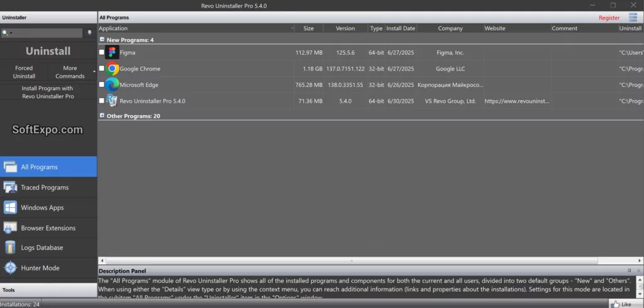Click the 6/30/2025 install date cell
This screenshot has width=644, height=308.
401,101
